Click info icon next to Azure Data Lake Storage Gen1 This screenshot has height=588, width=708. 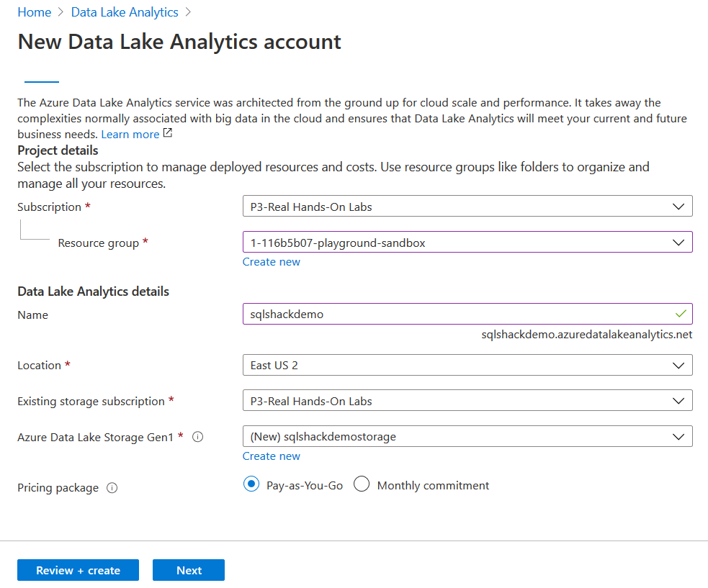(x=197, y=437)
